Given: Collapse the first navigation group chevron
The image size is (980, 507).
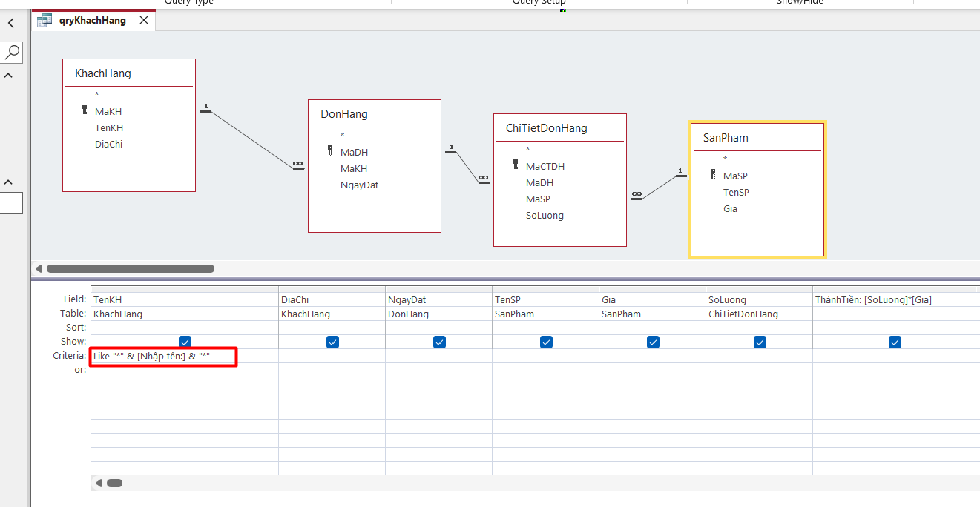Looking at the screenshot, I should click(x=9, y=76).
